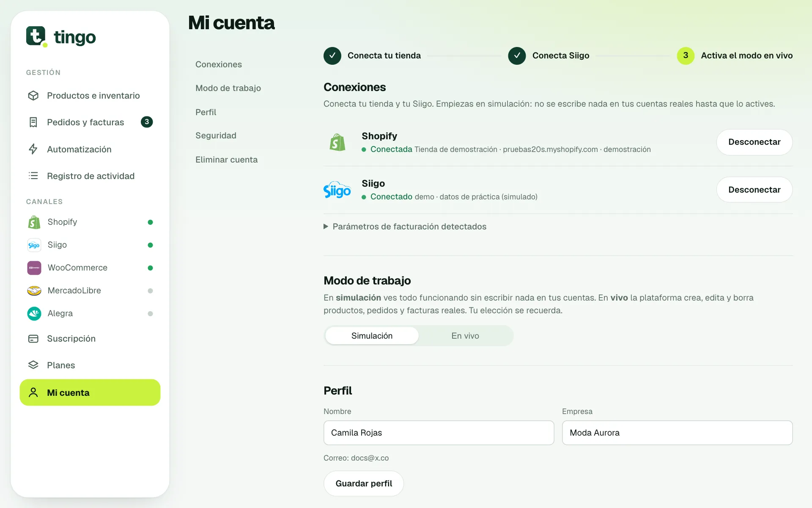
Task: Click the Conecta tu tienda checkmark step
Action: point(332,55)
